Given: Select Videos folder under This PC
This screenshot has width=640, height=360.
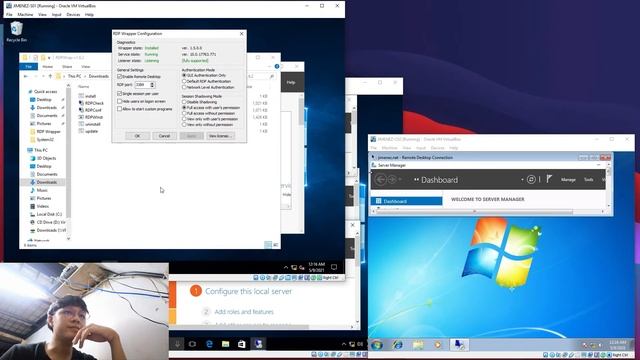Looking at the screenshot, I should click(42, 206).
